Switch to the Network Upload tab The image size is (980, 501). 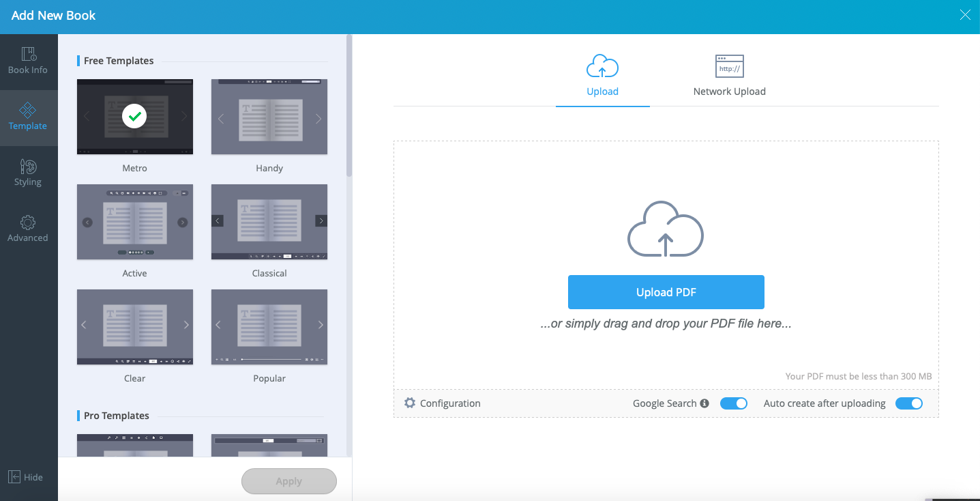(x=729, y=76)
